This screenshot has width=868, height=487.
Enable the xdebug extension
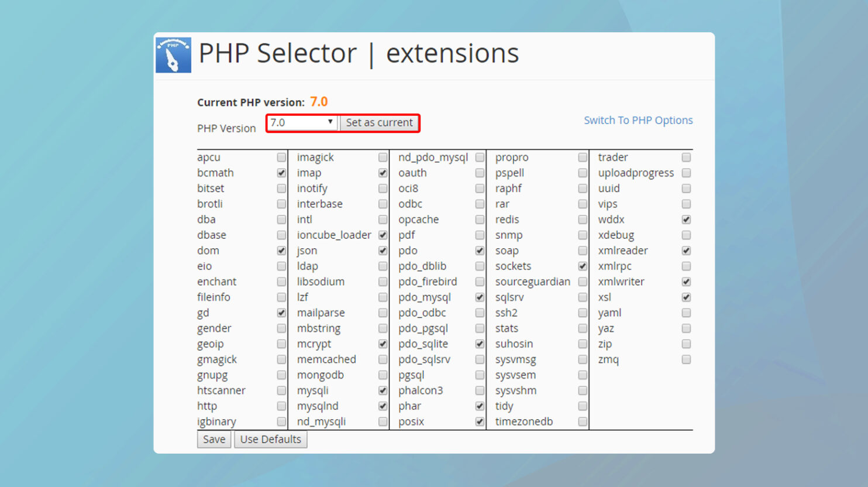pos(686,235)
